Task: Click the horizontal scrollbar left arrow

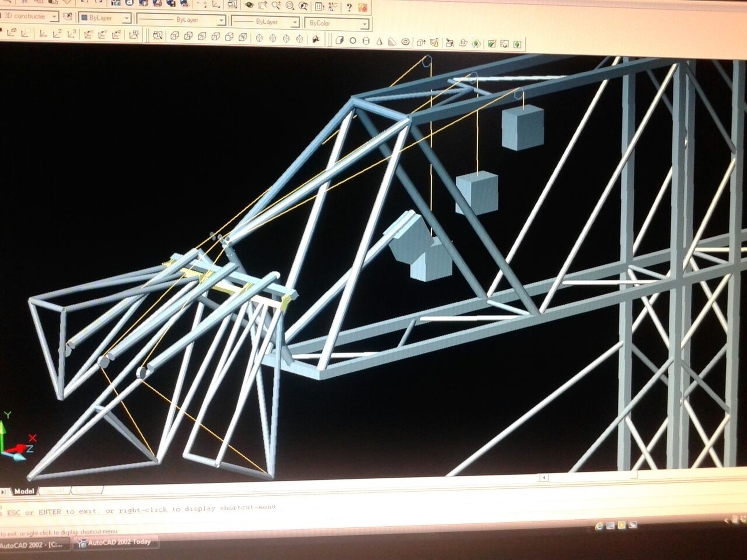Action: point(544,478)
